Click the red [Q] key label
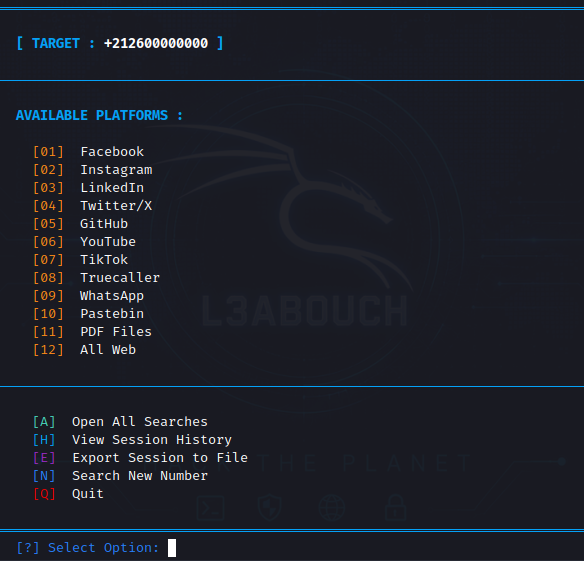584x561 pixels. [x=44, y=494]
